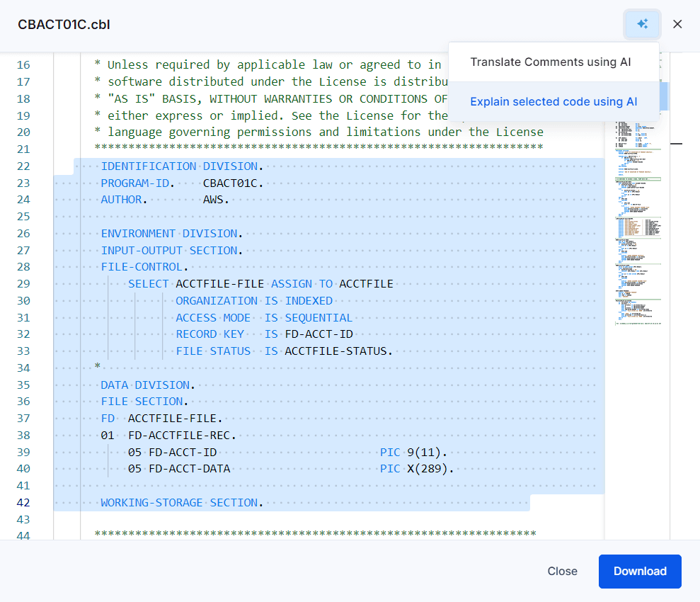Click the Close button at the bottom

tap(562, 571)
